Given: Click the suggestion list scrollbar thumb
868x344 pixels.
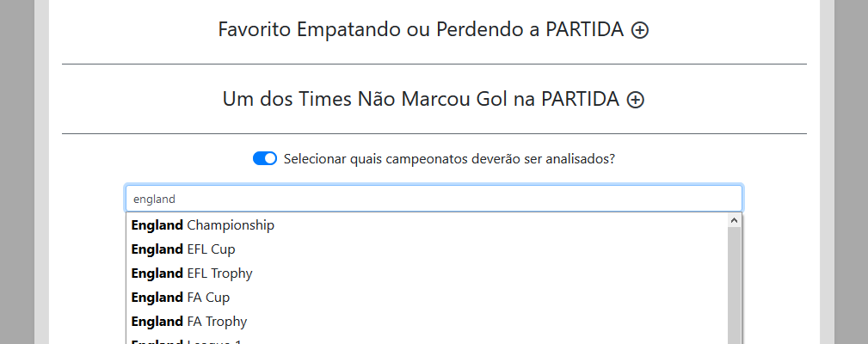Looking at the screenshot, I should [734, 284].
